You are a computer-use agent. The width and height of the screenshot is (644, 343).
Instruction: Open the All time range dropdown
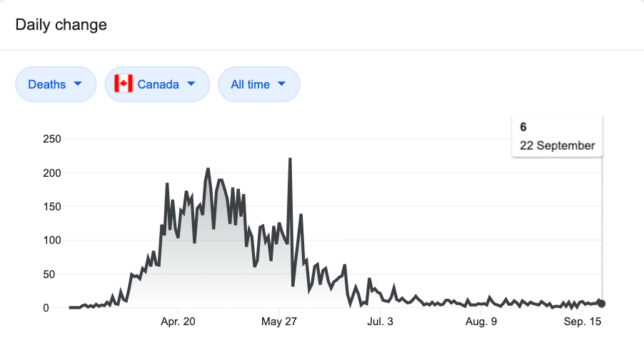(259, 84)
